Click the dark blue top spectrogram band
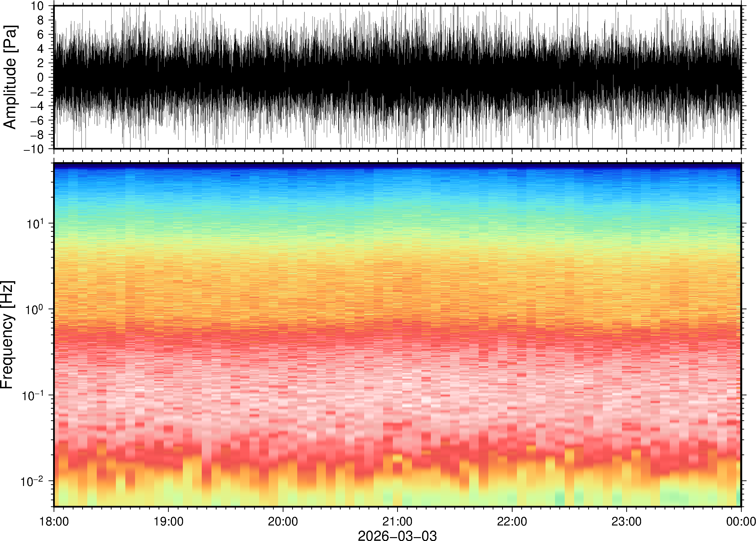 [x=397, y=165]
